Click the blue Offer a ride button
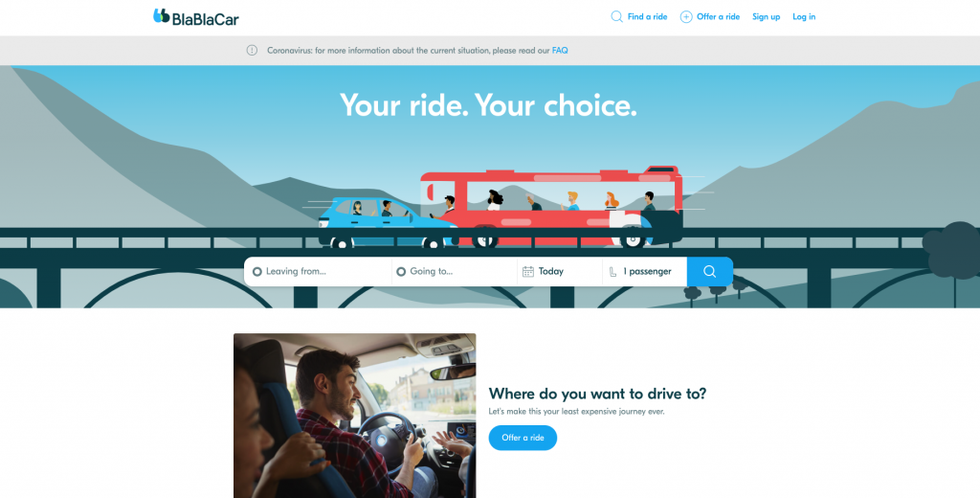Viewport: 980px width, 498px height. [x=523, y=438]
